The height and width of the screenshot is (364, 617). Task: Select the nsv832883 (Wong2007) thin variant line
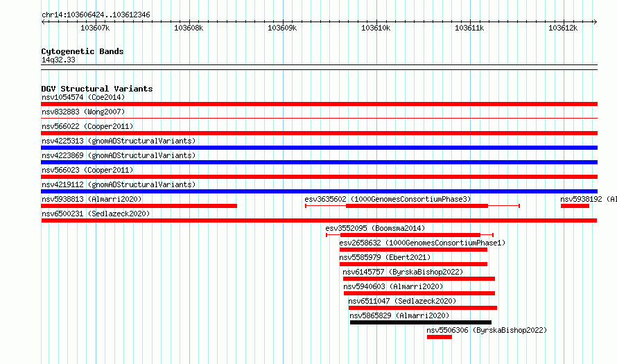(319, 118)
